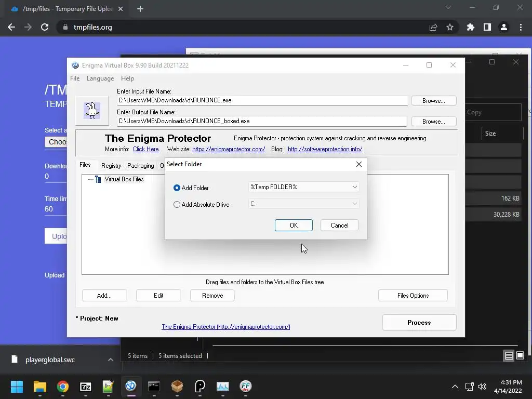Browse for the input file name
The image size is (532, 399).
tap(434, 101)
